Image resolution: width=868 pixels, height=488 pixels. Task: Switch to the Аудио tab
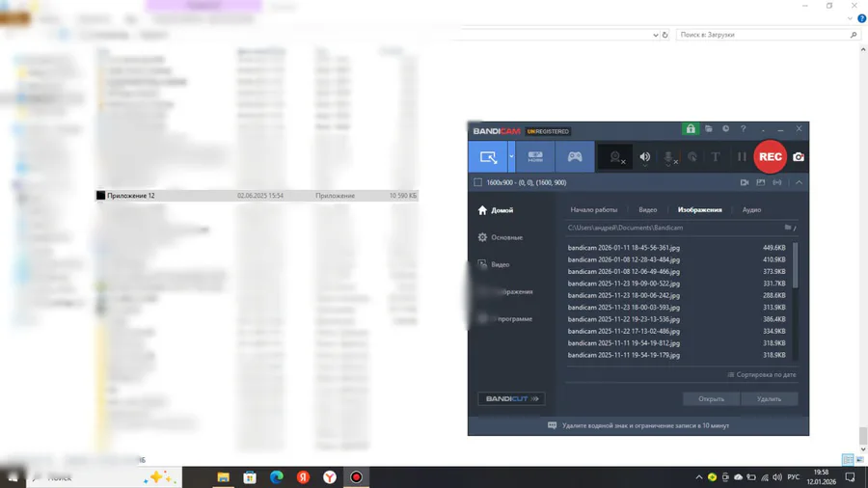(x=751, y=209)
